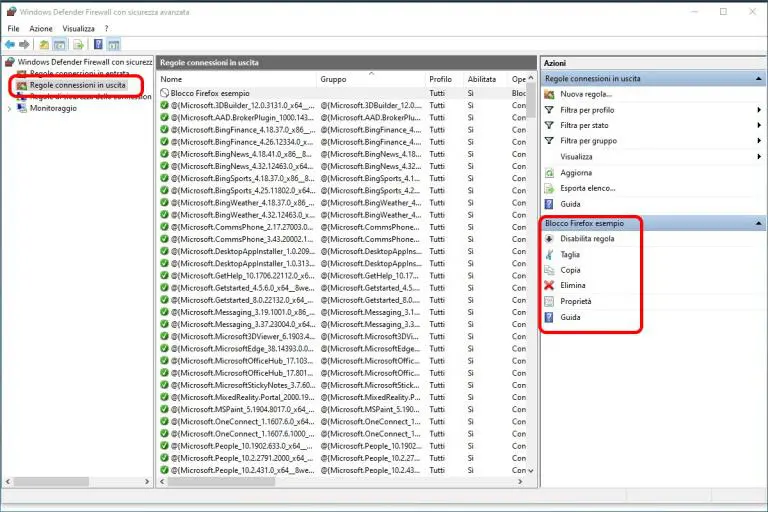Click the Copia icon
Viewport: 768px width, 512px height.
(x=550, y=270)
